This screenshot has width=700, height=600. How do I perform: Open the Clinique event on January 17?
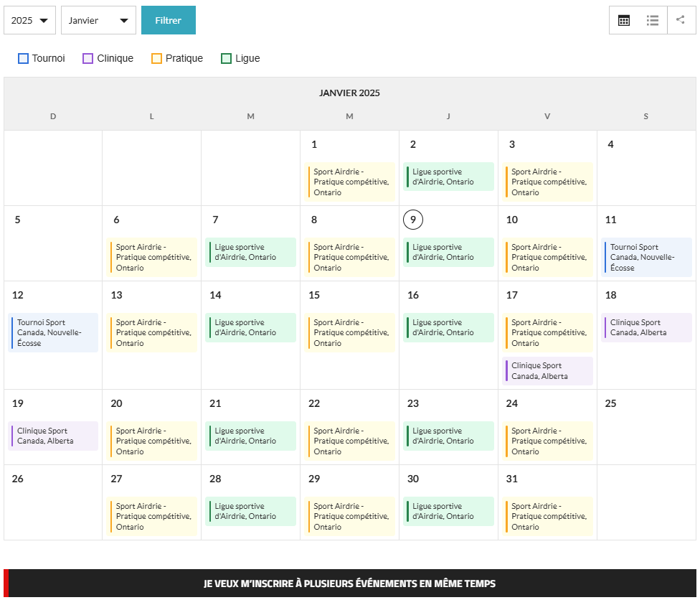click(547, 371)
